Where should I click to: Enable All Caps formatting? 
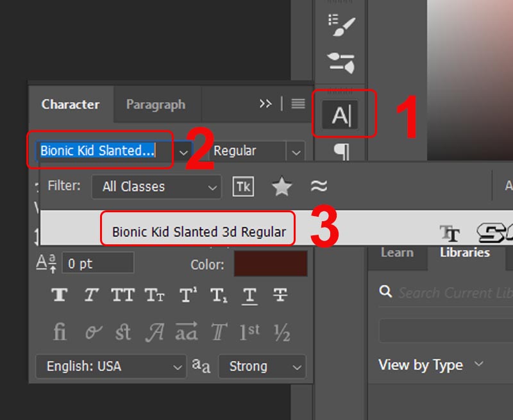click(122, 295)
